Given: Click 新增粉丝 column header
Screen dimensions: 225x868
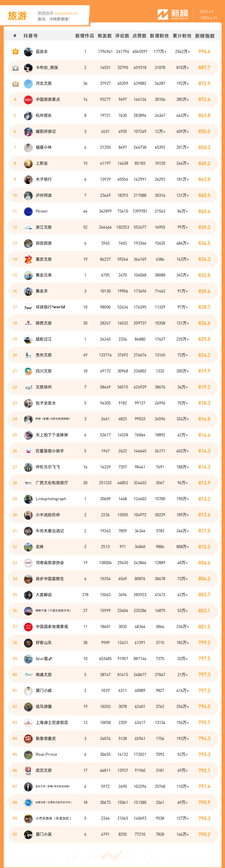Looking at the screenshot, I should pyautogui.click(x=159, y=36).
